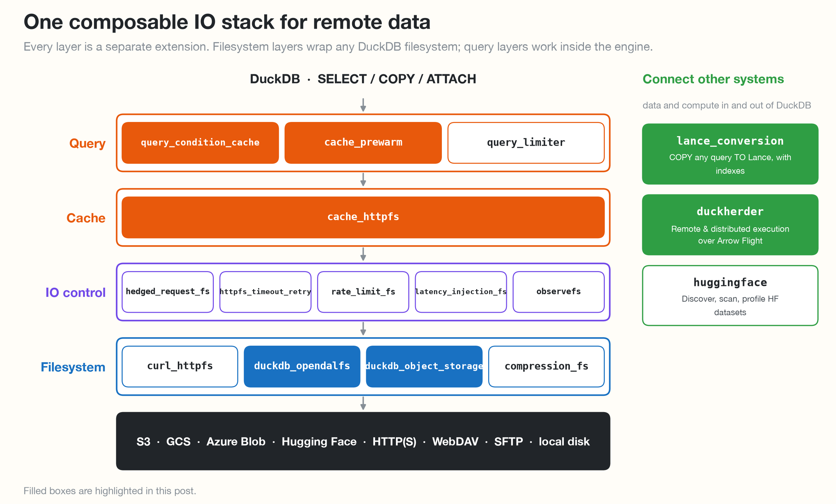Click 'data and compute in and out' caption

point(727,105)
